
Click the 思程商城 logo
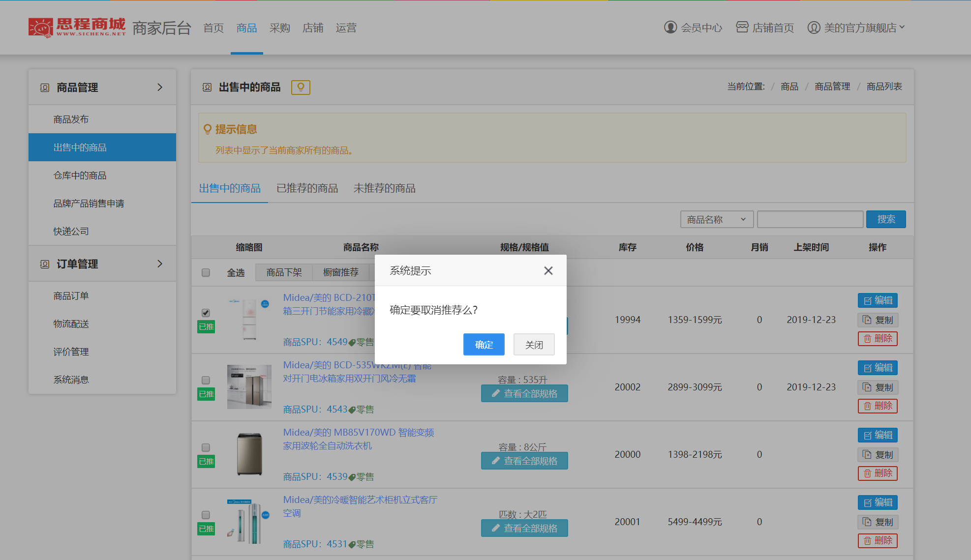pos(77,27)
